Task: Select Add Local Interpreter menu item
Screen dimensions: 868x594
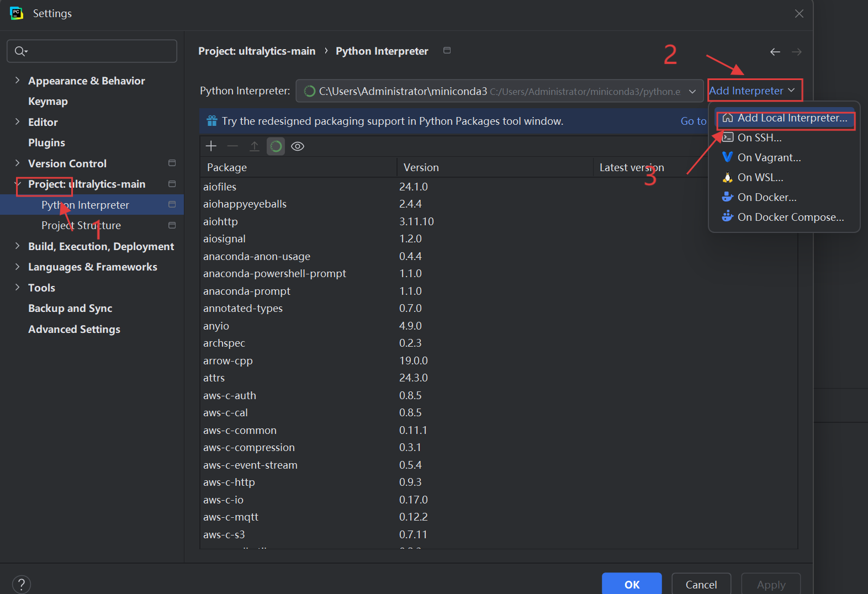Action: (784, 118)
